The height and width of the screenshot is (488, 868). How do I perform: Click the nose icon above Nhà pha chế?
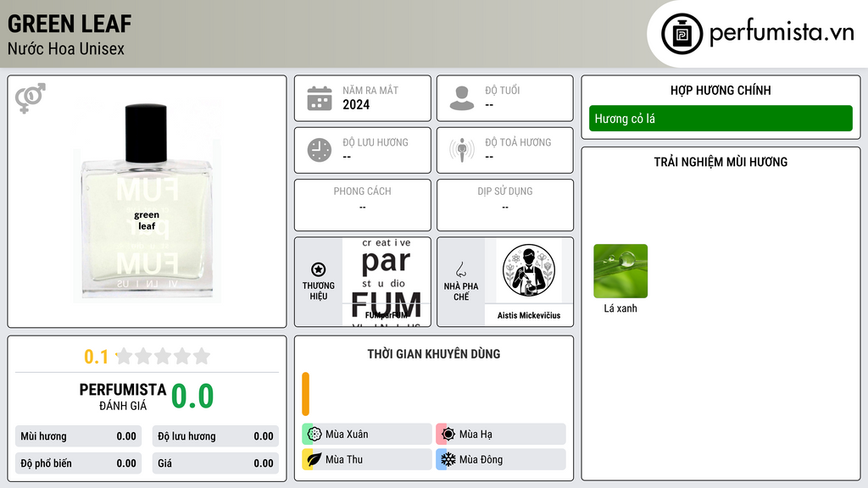pos(460,269)
